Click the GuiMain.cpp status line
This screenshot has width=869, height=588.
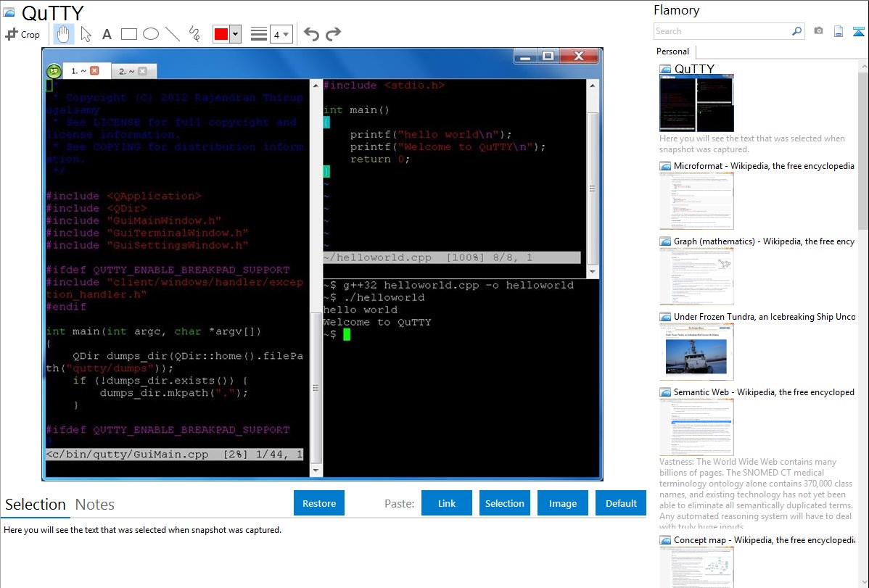175,455
